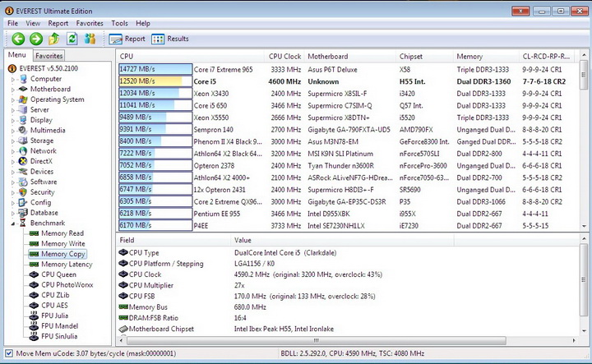The height and width of the screenshot is (364, 592).
Task: Select FPU Mandel benchmark
Action: [60, 326]
